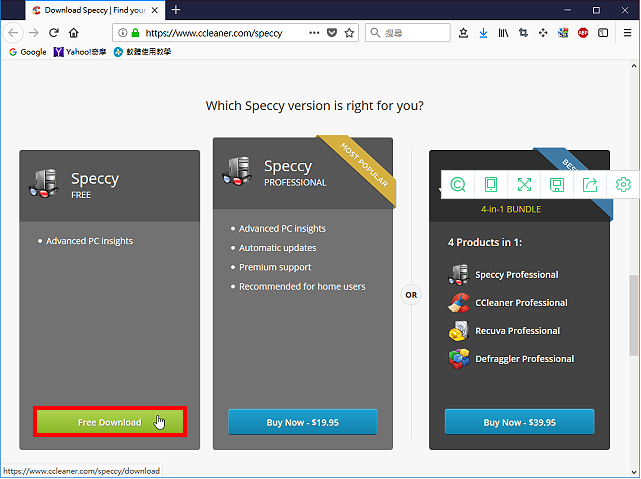Click 'Defraggler Professional' text in bundle
This screenshot has width=641, height=479.
pos(524,359)
